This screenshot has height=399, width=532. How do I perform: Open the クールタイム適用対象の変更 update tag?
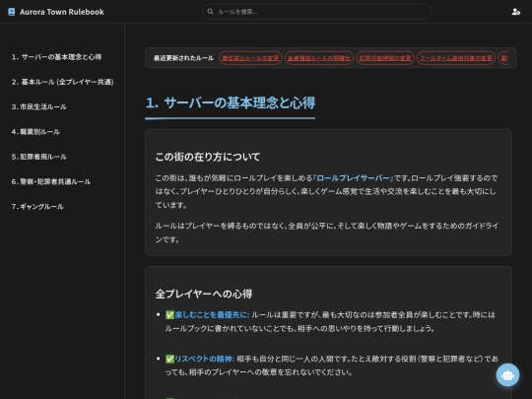[x=456, y=58]
